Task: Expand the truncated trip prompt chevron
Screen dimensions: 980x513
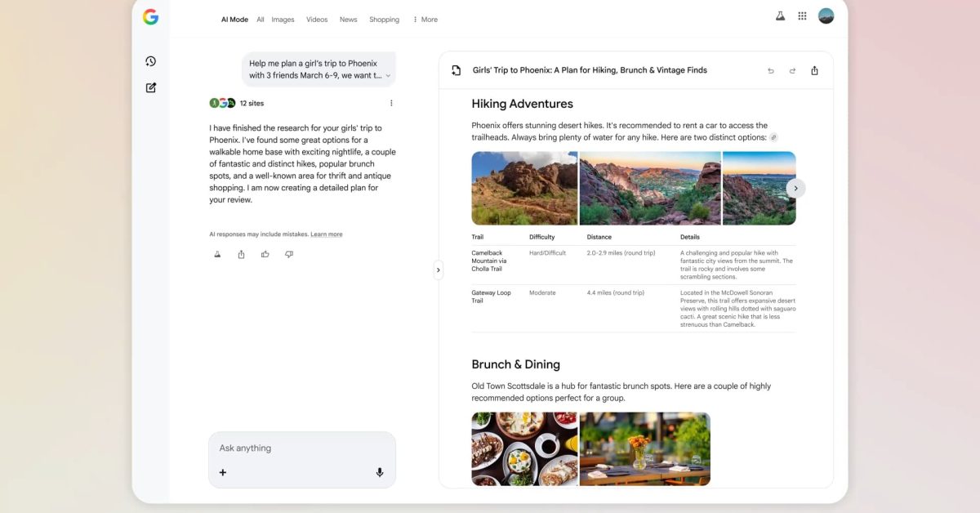Action: tap(390, 74)
